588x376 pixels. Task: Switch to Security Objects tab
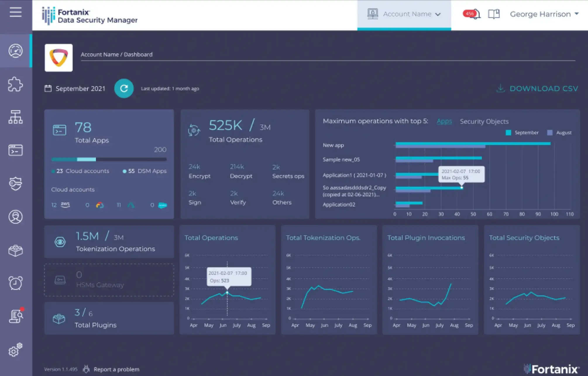coord(484,121)
